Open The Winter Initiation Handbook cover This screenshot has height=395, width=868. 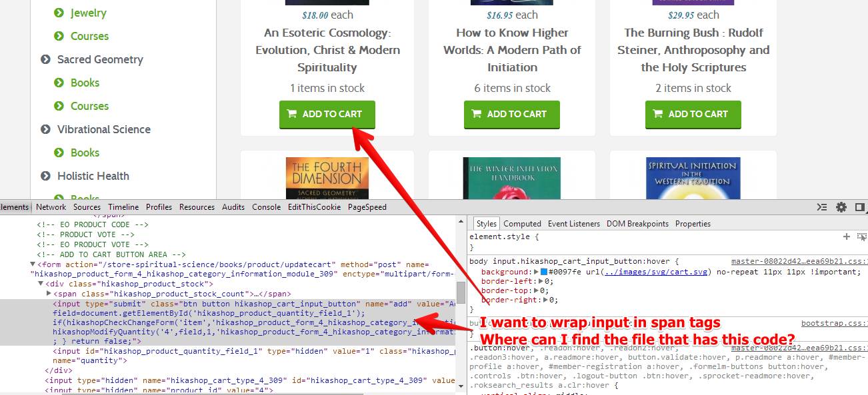512,178
